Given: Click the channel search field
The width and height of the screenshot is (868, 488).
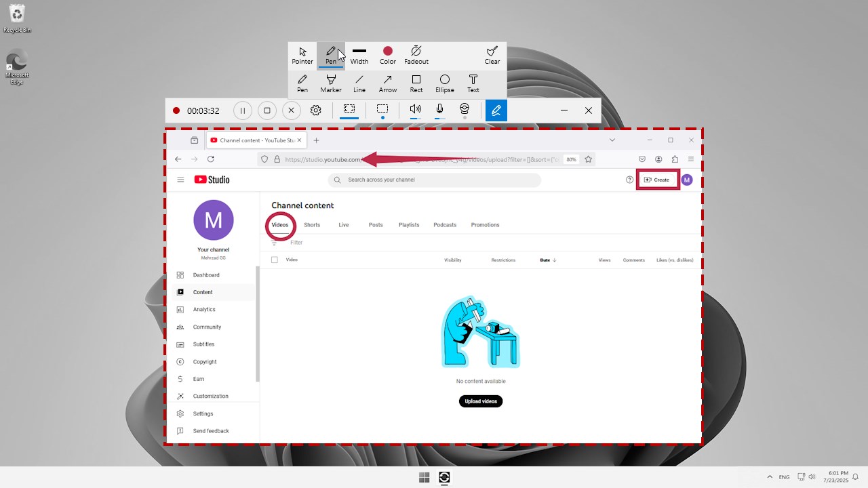Looking at the screenshot, I should pyautogui.click(x=434, y=180).
